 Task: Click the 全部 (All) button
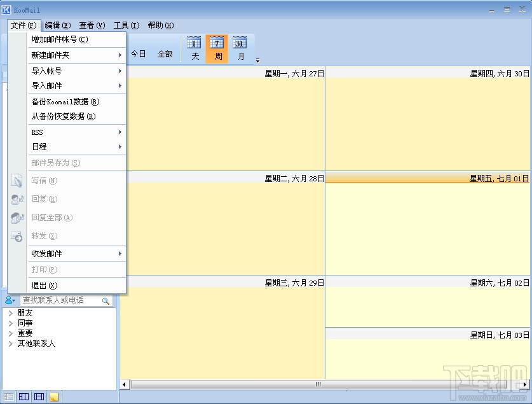[165, 54]
